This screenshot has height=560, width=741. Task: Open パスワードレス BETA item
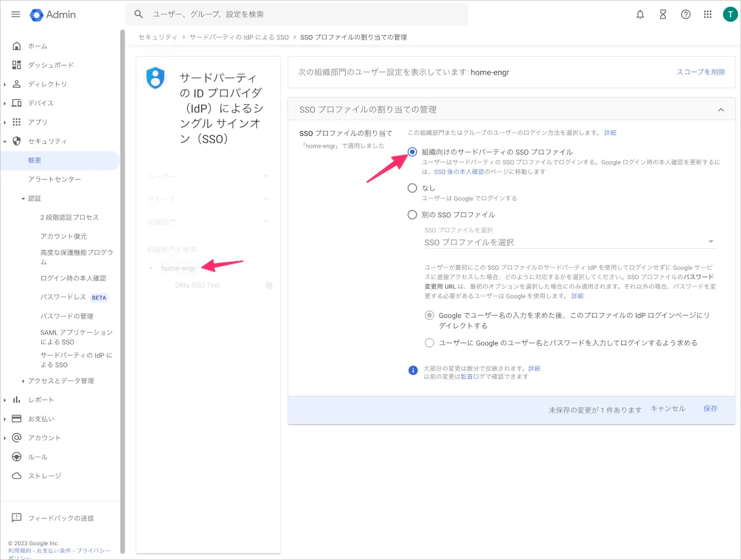tap(74, 297)
